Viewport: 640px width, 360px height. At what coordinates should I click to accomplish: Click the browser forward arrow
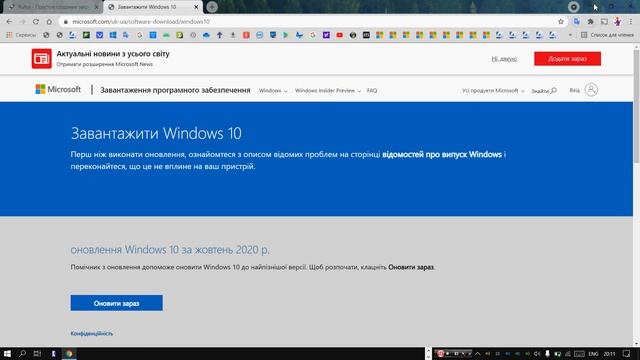[22, 22]
